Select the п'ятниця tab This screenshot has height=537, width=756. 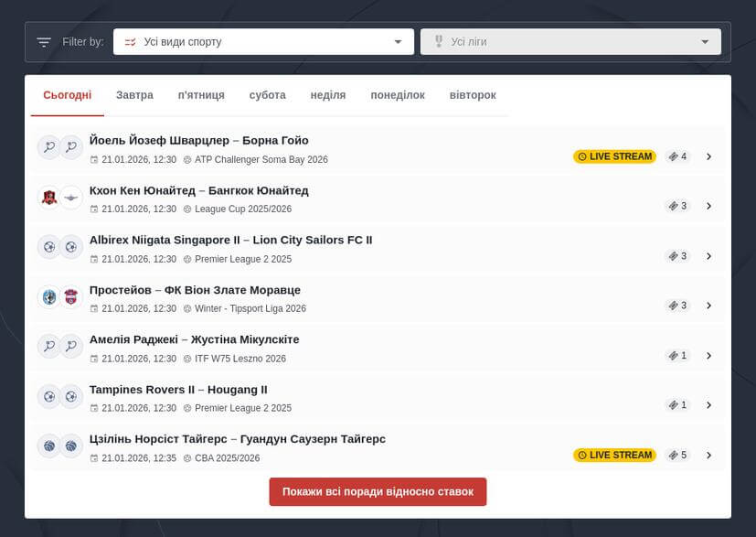click(x=201, y=95)
